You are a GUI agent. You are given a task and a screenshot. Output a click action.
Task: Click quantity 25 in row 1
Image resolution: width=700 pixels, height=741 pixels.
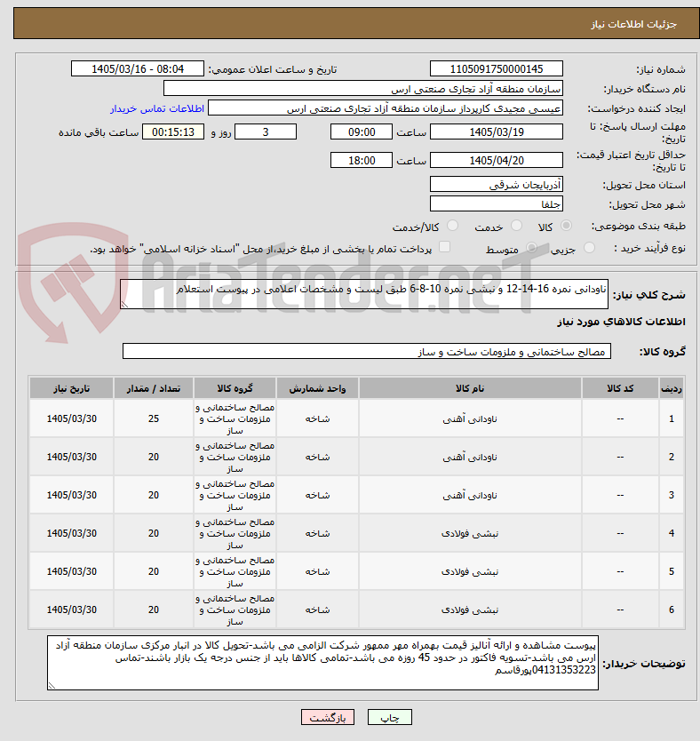pyautogui.click(x=154, y=418)
